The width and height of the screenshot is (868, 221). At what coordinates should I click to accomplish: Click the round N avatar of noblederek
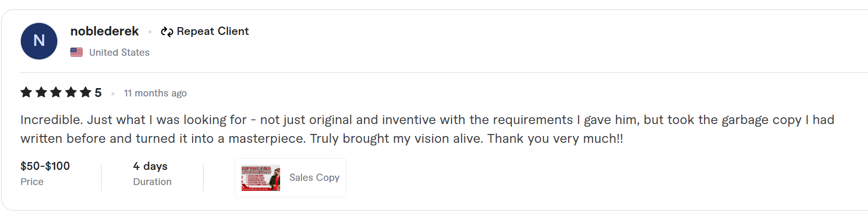click(x=39, y=41)
